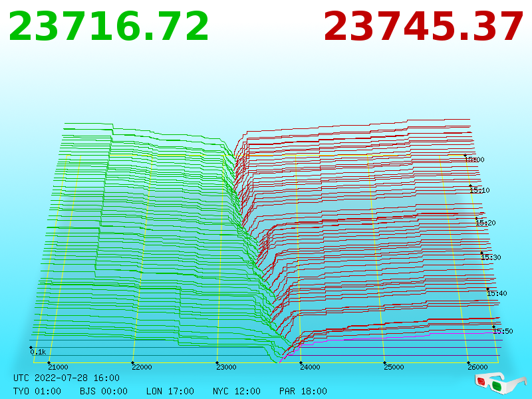Viewport: 532px width, 399px height.
Task: Click the UTC 2022-07-28 16:00 timestamp
Action: tap(66, 378)
